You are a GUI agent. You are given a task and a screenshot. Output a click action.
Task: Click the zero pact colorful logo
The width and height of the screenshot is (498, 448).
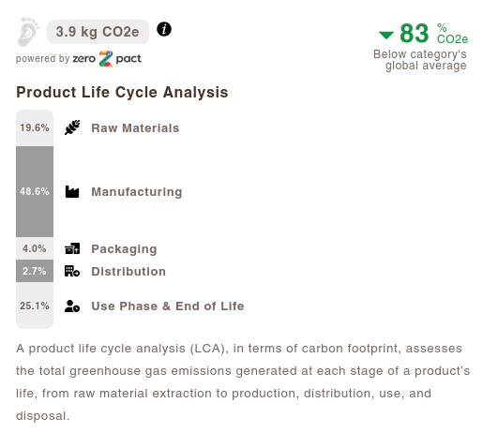[106, 59]
